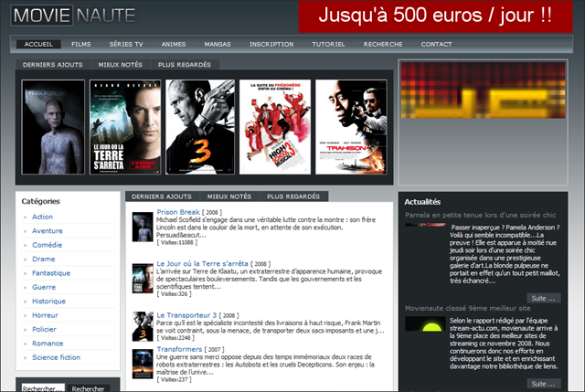The width and height of the screenshot is (585, 392).
Task: Open the Prison Break poster
Action: [53, 127]
